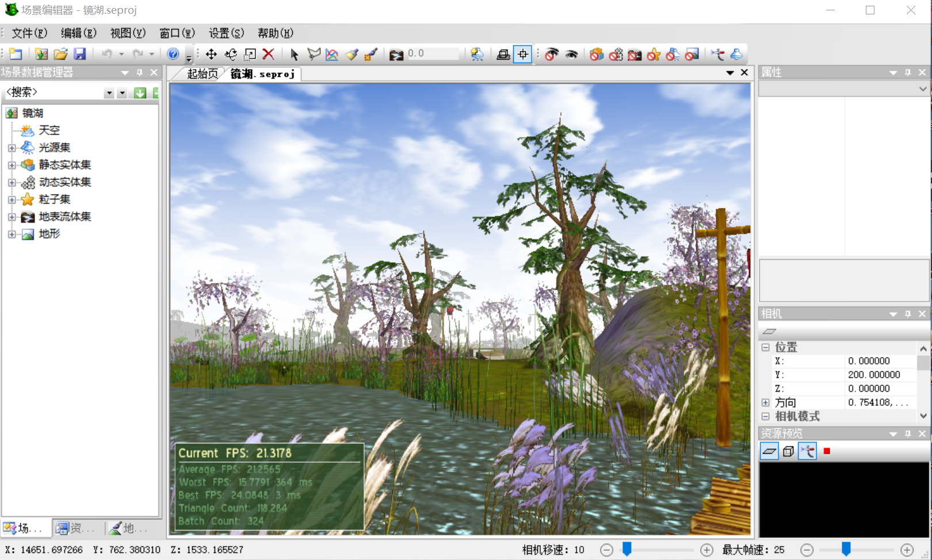Click the weather cloud toolbar icon
The image size is (932, 560).
(477, 54)
